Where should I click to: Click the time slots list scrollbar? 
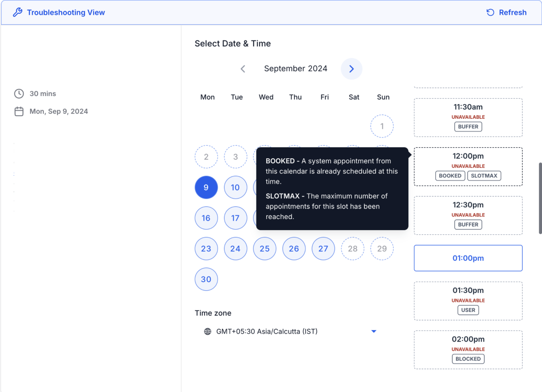(x=540, y=198)
